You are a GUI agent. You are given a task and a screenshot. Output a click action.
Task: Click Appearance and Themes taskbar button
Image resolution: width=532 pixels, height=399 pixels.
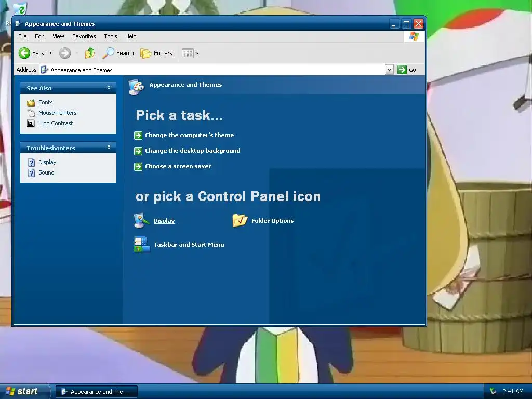[96, 392]
